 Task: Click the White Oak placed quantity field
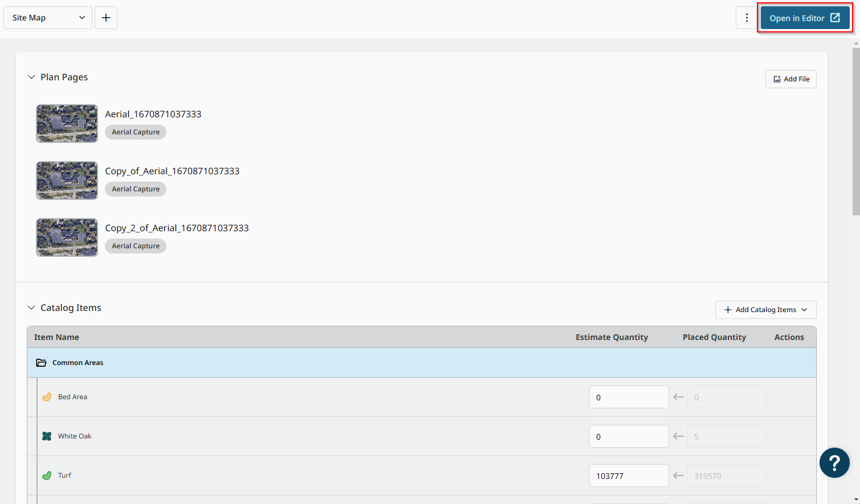click(727, 436)
